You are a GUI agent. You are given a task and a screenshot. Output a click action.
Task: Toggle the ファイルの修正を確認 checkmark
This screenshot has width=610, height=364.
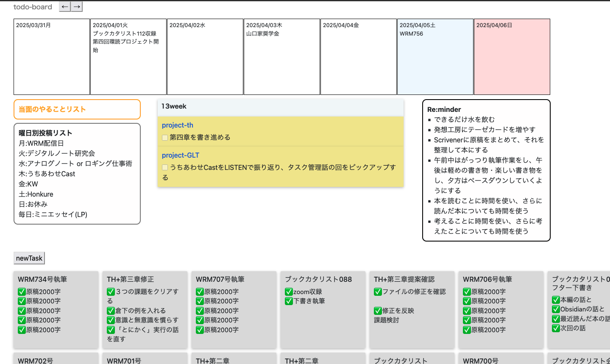coord(377,292)
